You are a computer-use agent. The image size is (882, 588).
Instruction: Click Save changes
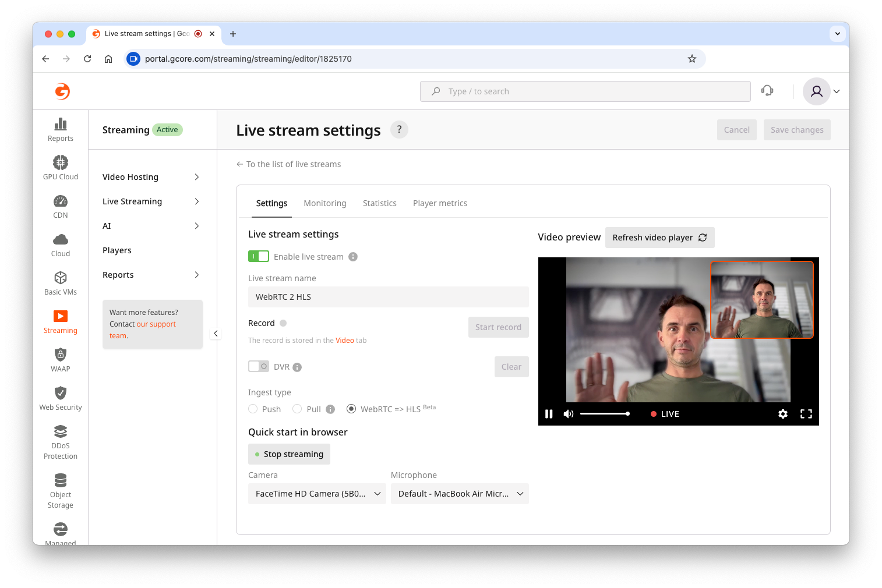pyautogui.click(x=797, y=130)
